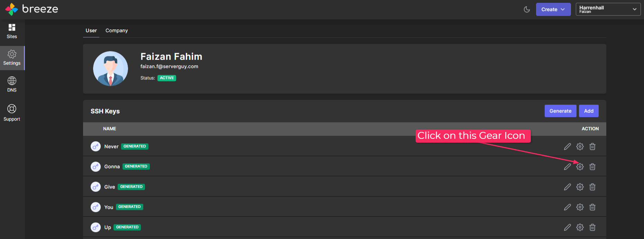Toggle dark mode moon icon
This screenshot has width=644, height=239.
tap(527, 9)
